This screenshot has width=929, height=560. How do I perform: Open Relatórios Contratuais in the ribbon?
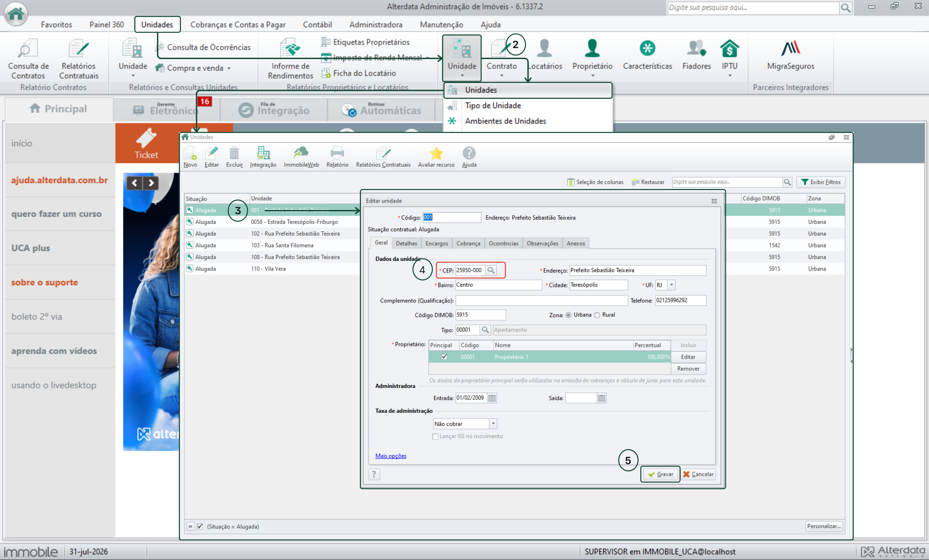click(78, 59)
